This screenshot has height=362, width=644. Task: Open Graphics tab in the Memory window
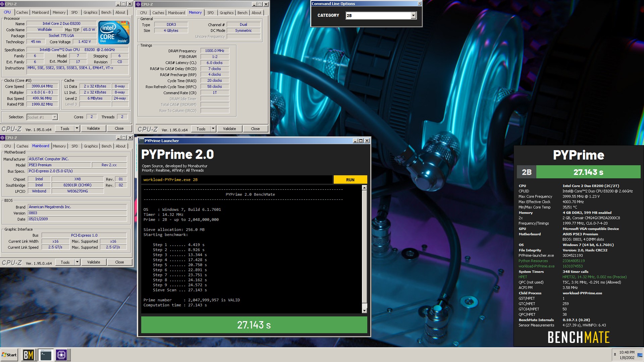point(227,13)
